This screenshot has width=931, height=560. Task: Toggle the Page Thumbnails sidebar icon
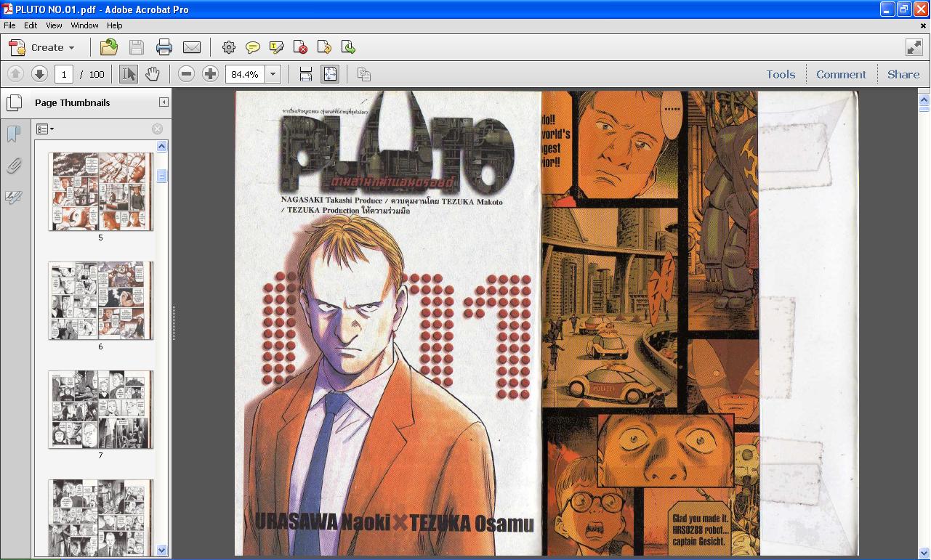point(13,103)
